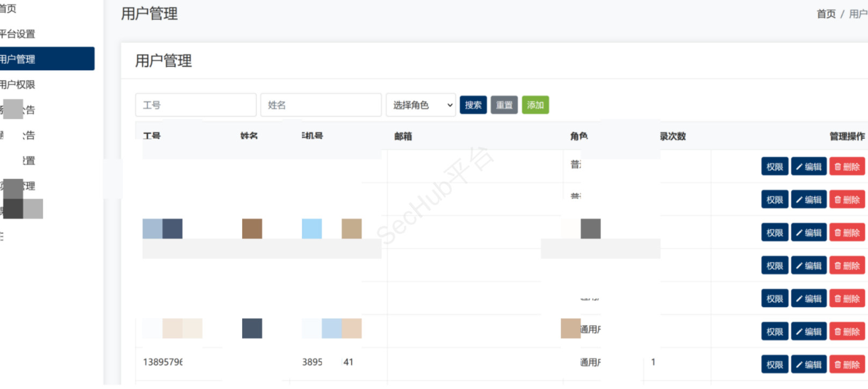The width and height of the screenshot is (868, 389).
Task: Open the 选择角色 role dropdown
Action: (421, 105)
